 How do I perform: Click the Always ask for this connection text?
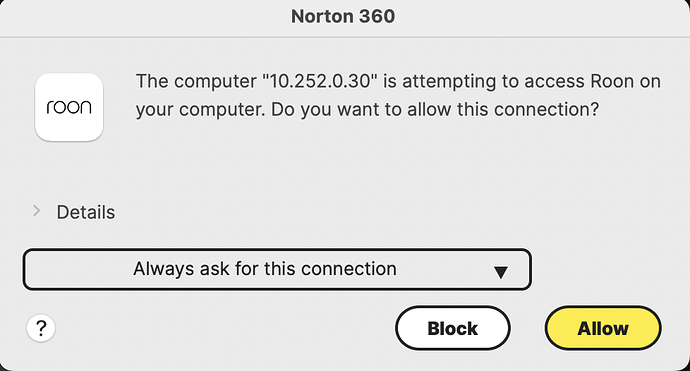[265, 269]
